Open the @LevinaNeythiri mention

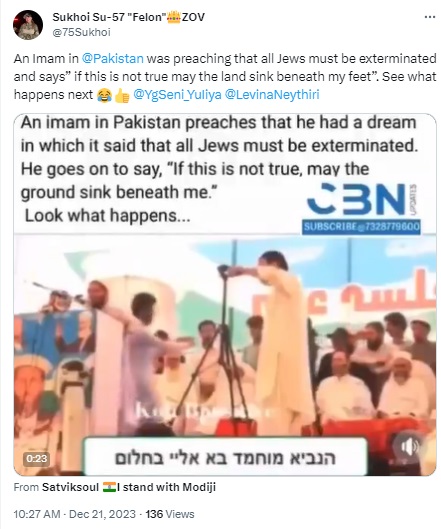point(272,95)
